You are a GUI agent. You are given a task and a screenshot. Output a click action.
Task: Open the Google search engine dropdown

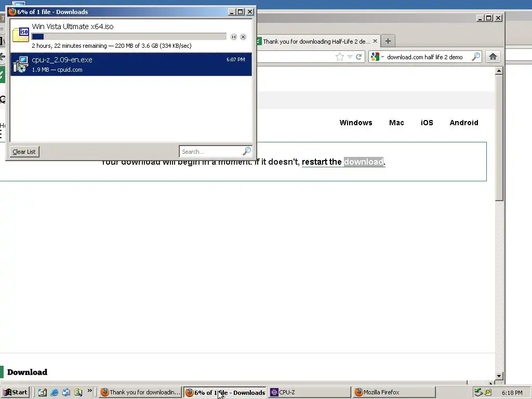[377, 57]
